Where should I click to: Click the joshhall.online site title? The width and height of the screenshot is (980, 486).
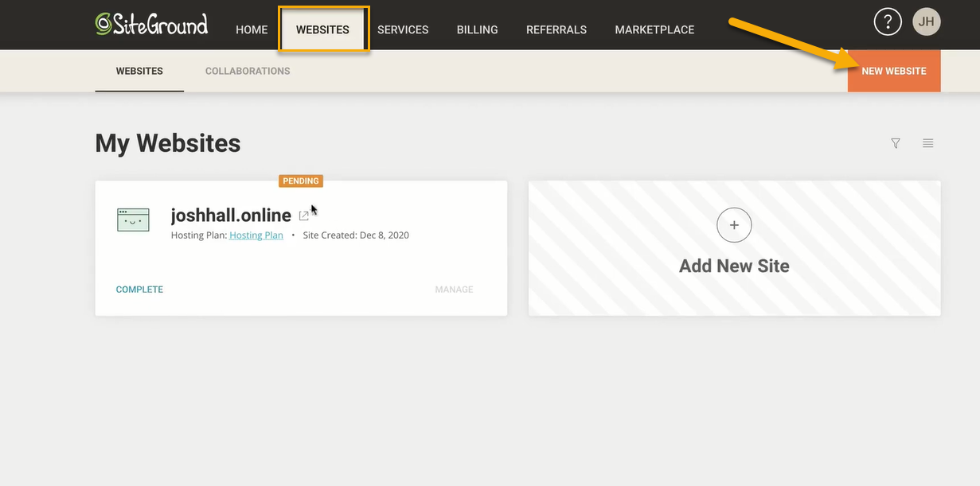coord(231,215)
